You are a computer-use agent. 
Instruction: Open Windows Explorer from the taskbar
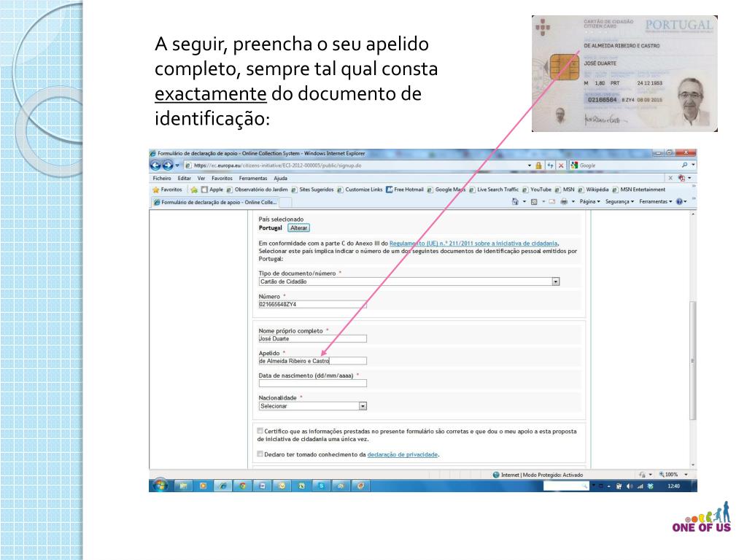[183, 486]
